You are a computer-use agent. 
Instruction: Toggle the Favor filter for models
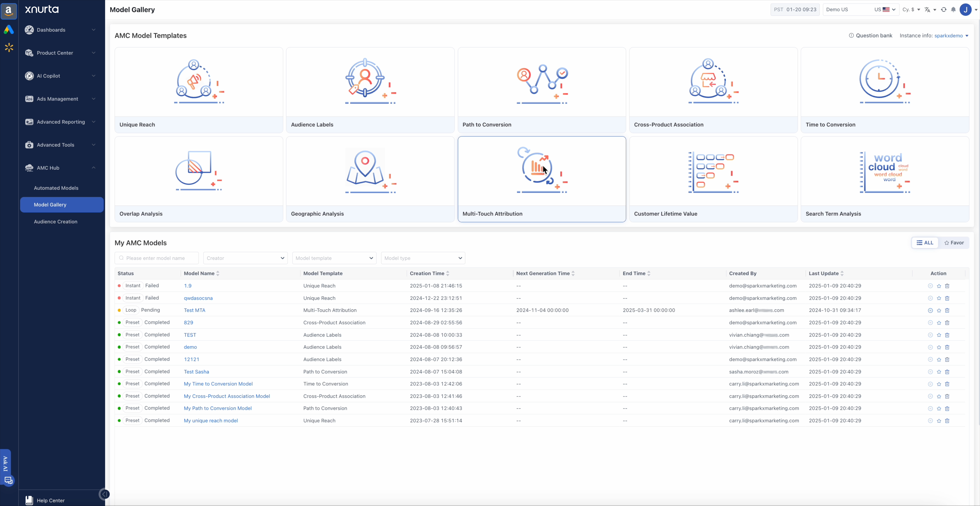point(954,243)
